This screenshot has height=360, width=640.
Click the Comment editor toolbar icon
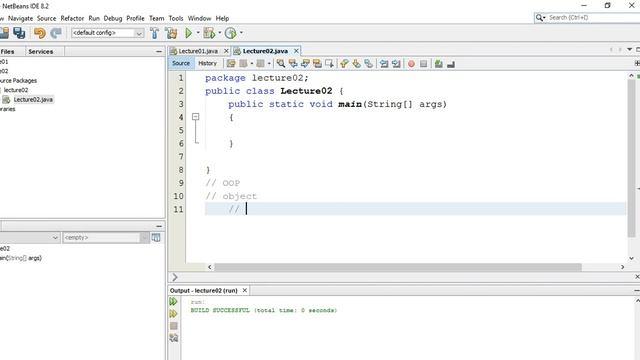(439, 64)
